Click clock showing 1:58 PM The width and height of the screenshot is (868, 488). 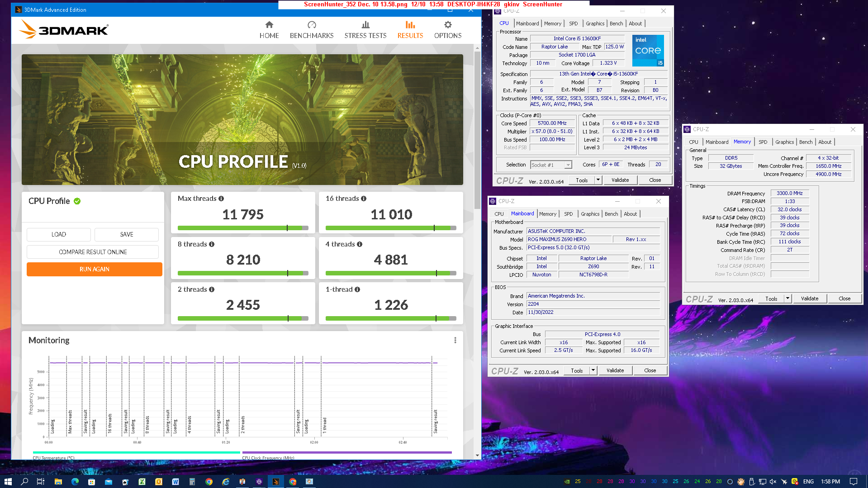point(830,481)
